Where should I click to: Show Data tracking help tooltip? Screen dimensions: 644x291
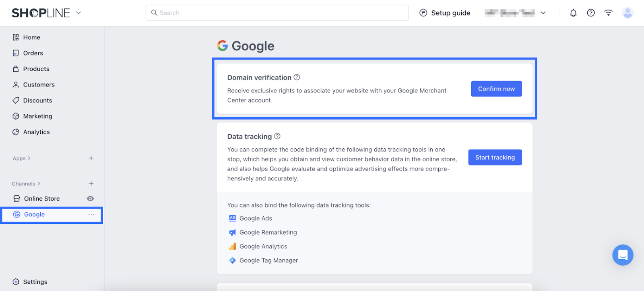point(277,136)
